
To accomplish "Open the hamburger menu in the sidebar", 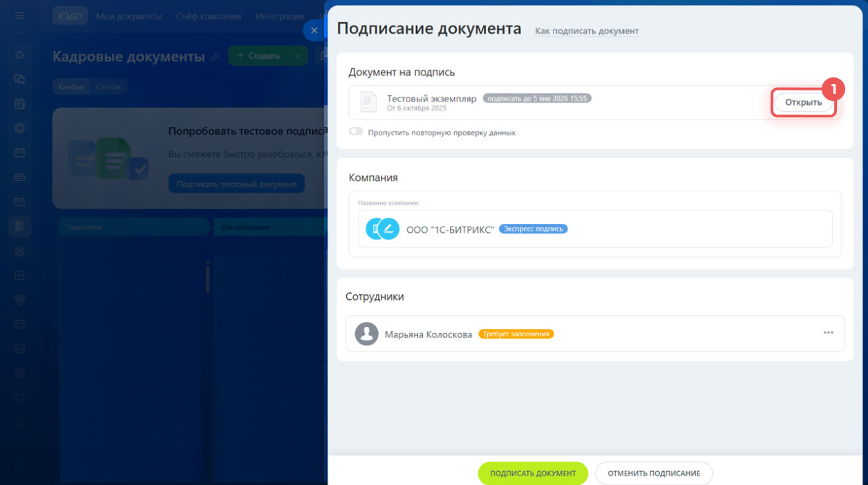I will (x=19, y=15).
